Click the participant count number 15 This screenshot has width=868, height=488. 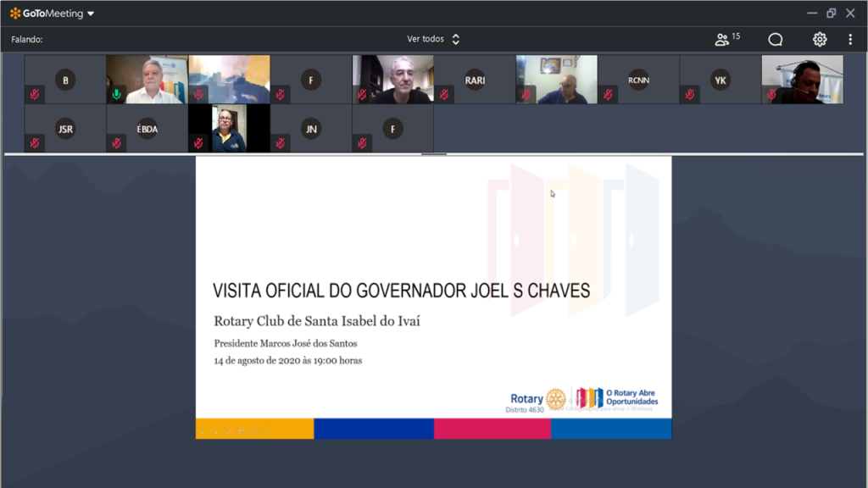coord(736,36)
